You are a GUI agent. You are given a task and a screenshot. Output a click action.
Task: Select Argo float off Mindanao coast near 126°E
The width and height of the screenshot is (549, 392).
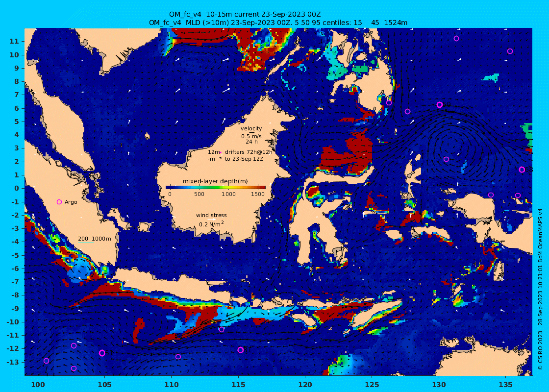389,102
